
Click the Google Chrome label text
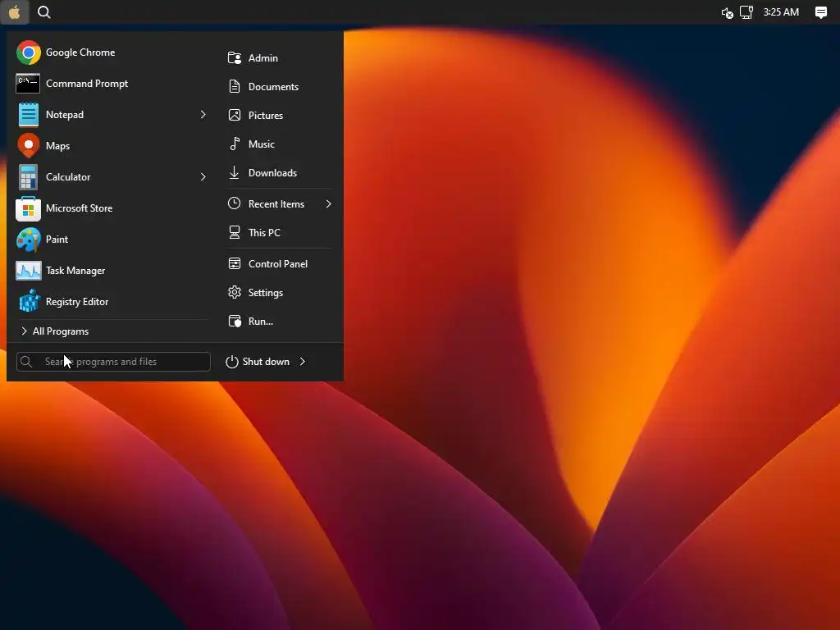tap(80, 52)
